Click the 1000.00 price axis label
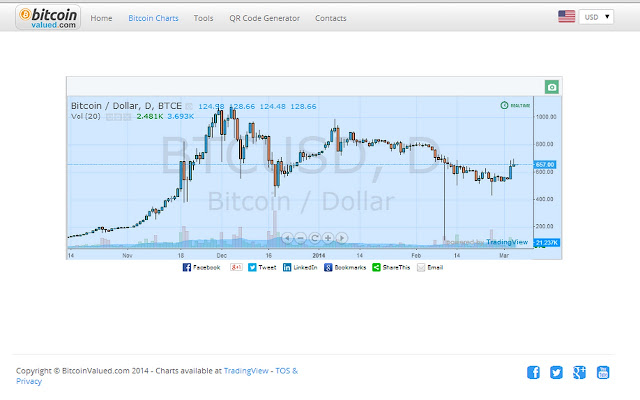640x400 pixels. 546,117
